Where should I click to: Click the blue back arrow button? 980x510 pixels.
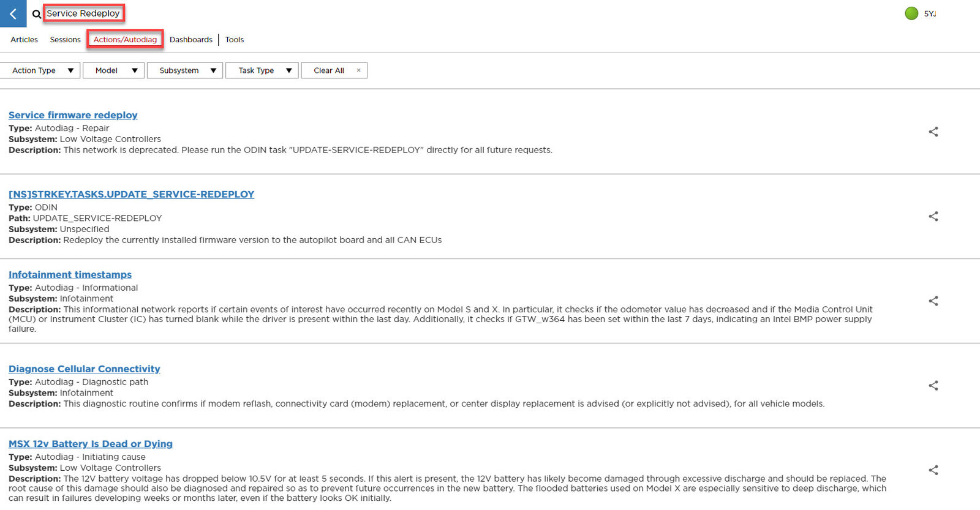(13, 13)
